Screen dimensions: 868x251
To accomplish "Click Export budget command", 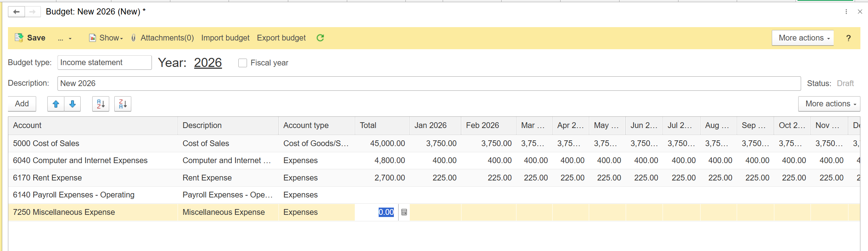I will point(281,38).
